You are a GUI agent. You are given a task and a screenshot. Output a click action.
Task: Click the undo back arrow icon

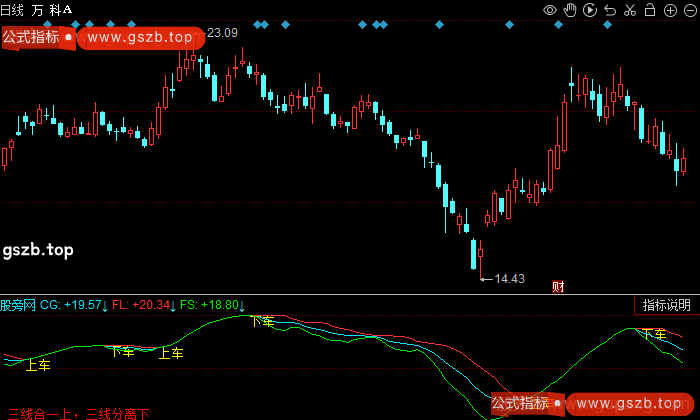610,10
